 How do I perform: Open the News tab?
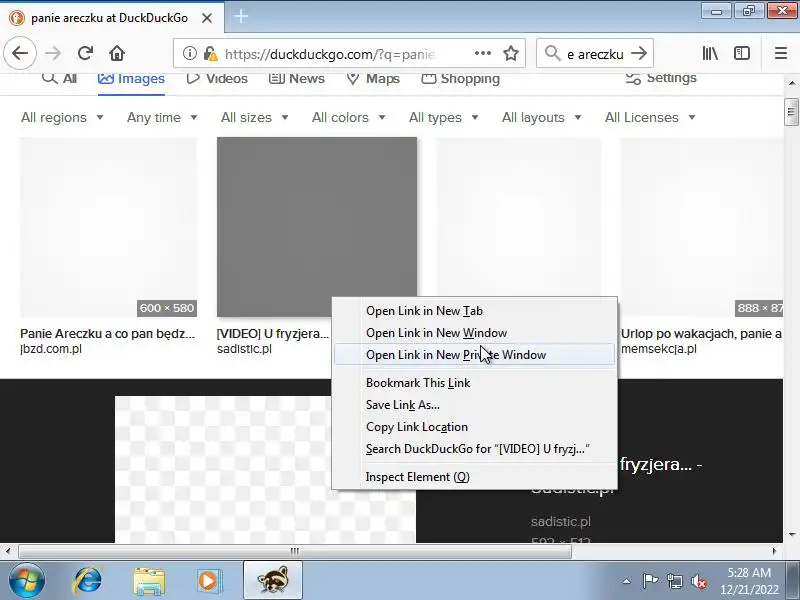click(296, 79)
